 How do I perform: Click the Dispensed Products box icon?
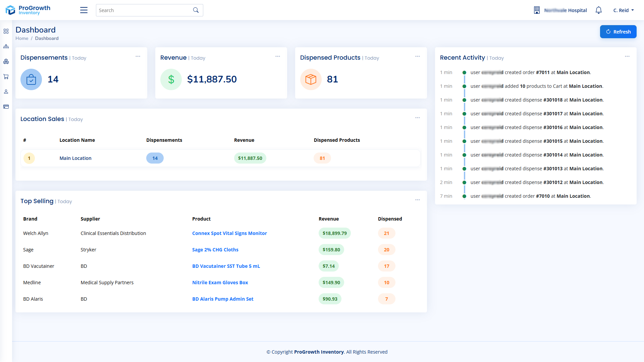click(311, 79)
